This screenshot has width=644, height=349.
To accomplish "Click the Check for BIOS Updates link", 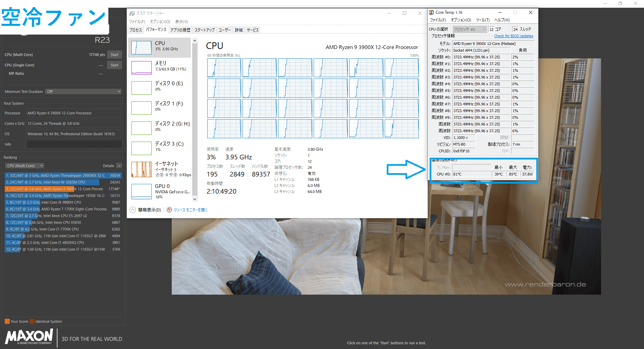I will 513,36.
